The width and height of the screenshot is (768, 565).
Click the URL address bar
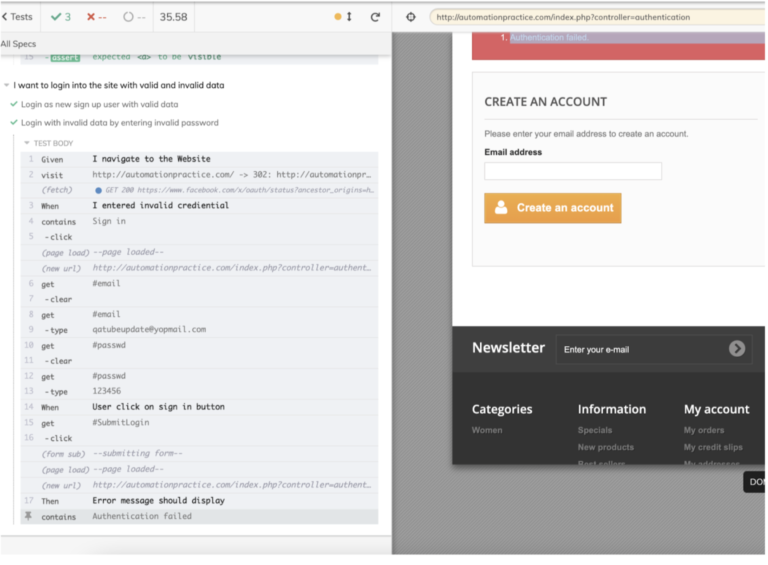click(x=598, y=17)
